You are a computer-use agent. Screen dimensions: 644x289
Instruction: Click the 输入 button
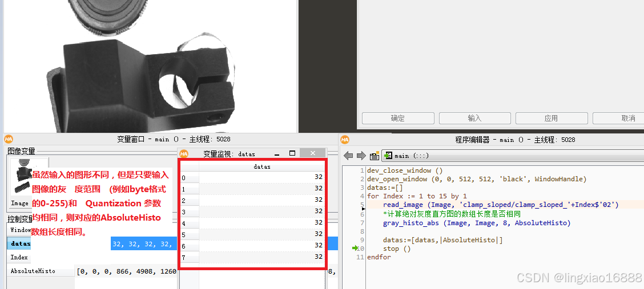pos(475,118)
